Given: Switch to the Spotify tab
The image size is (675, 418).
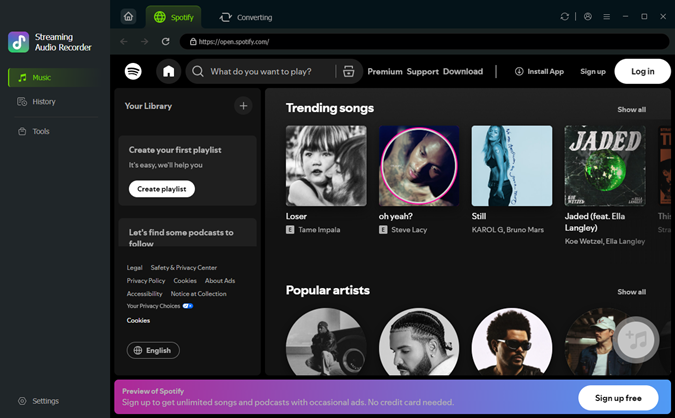Looking at the screenshot, I should (173, 17).
